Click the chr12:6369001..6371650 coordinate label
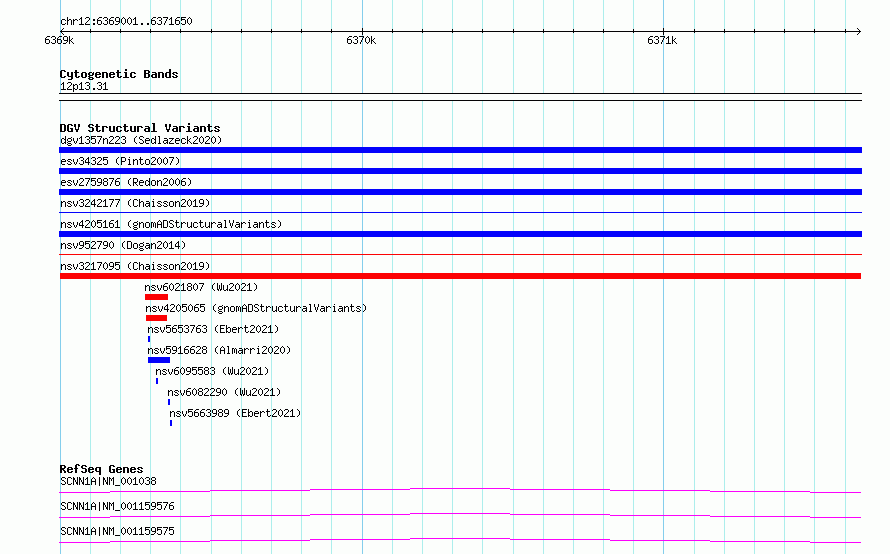Viewport: 890px width, 554px height. 126,21
